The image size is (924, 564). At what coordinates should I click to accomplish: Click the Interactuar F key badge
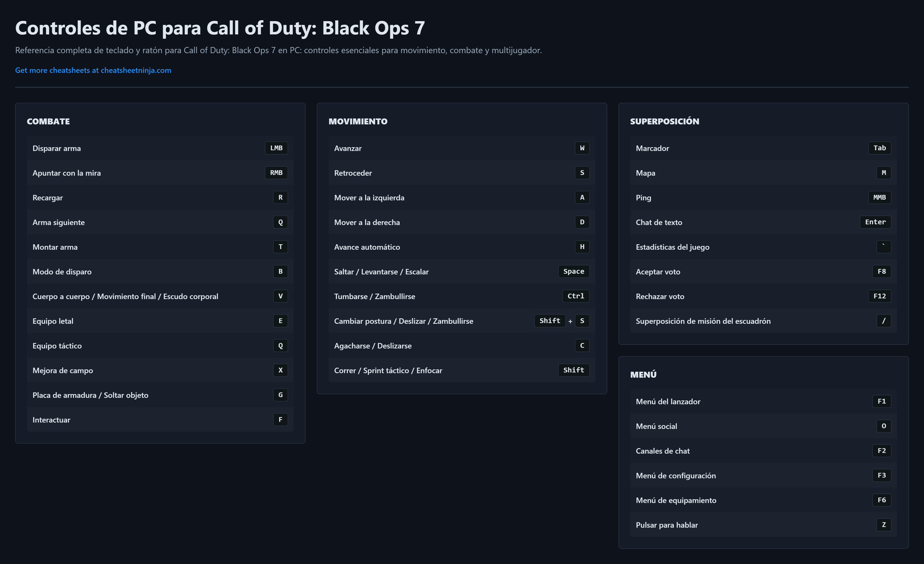[x=280, y=419]
